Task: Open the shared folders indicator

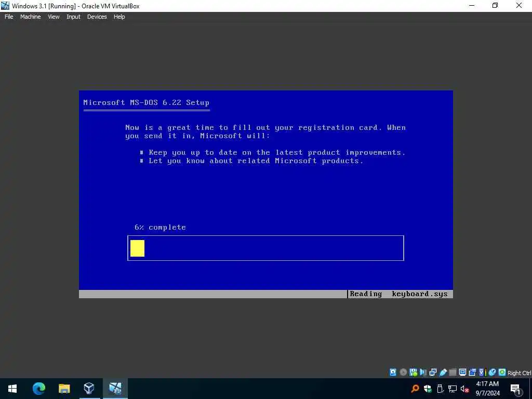Action: (x=453, y=372)
